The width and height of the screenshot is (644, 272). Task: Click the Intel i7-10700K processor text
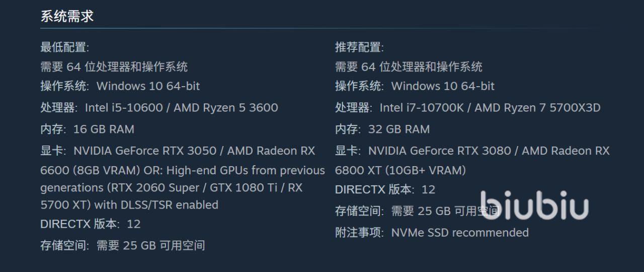[425, 108]
